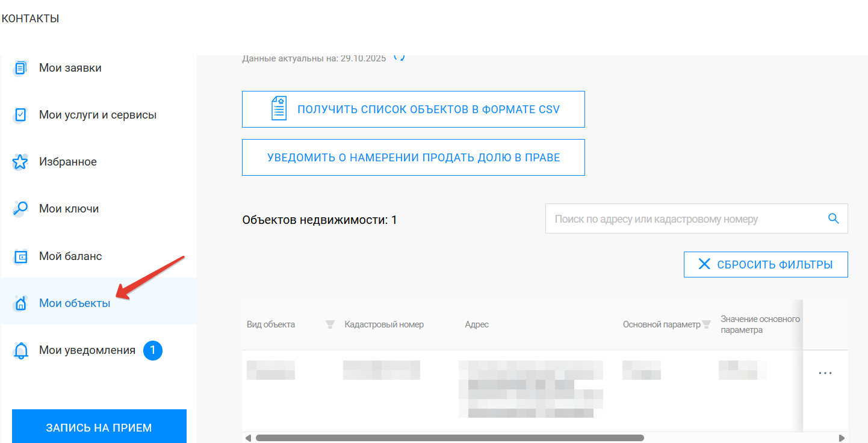Select the key icon beside Мои ключи
Screen dimensions: 868x443
click(19, 208)
